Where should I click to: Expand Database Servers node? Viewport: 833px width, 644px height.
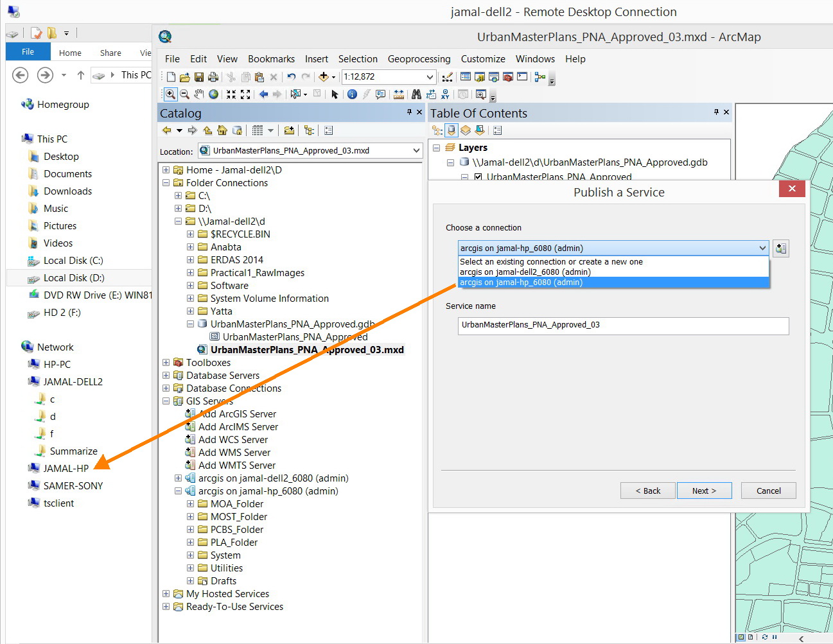point(166,376)
